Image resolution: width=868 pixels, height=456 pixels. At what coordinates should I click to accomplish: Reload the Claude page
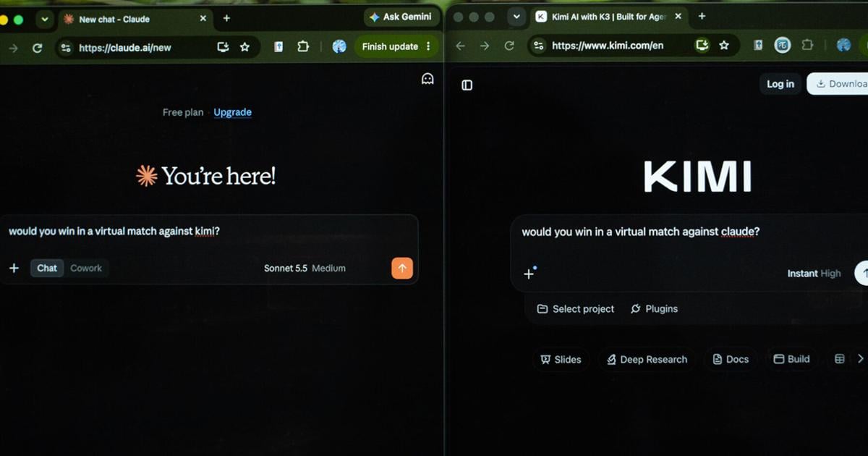[38, 47]
